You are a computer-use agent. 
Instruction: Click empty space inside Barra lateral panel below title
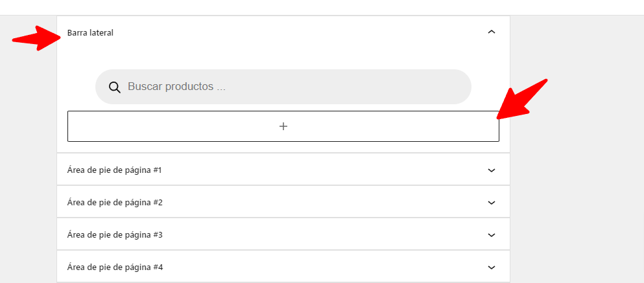coord(283,56)
